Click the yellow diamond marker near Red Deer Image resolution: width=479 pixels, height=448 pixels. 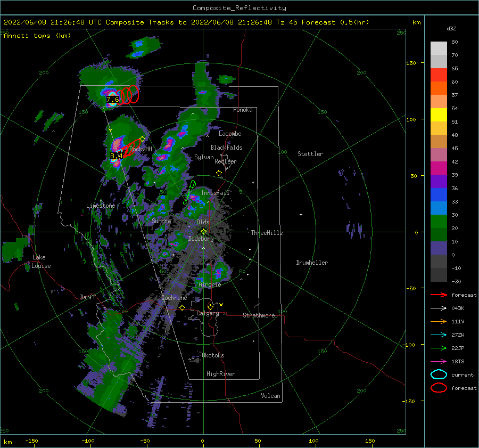pyautogui.click(x=219, y=173)
